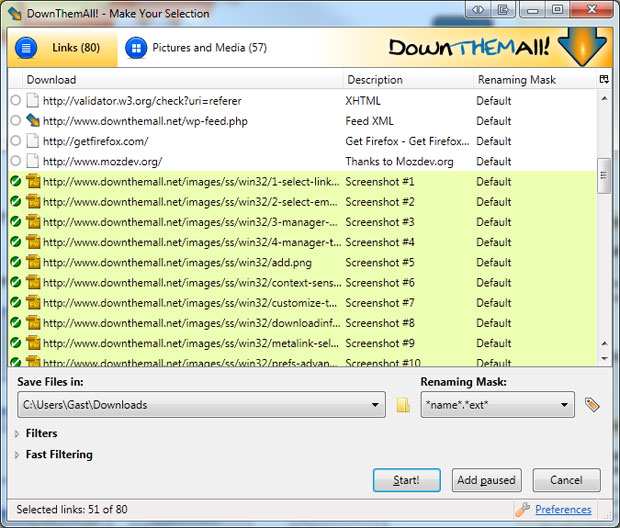This screenshot has width=620, height=528.
Task: Click the folder browse icon beside save path
Action: (x=403, y=405)
